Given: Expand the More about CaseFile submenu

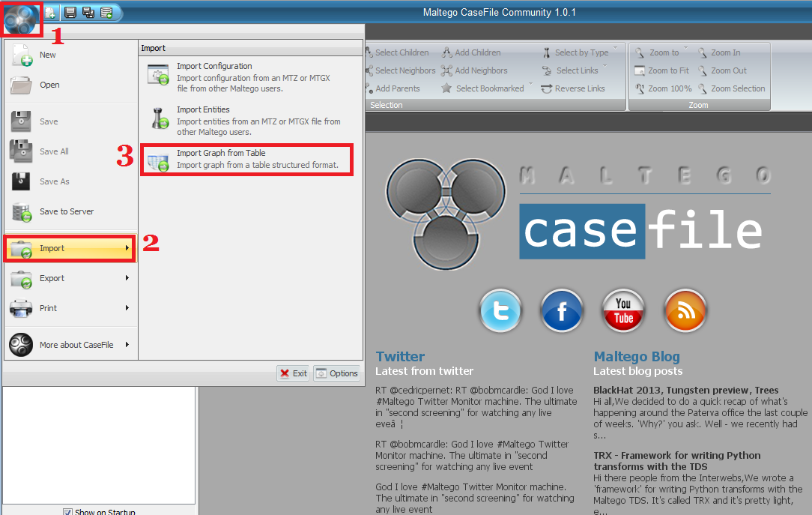Looking at the screenshot, I should pyautogui.click(x=70, y=345).
